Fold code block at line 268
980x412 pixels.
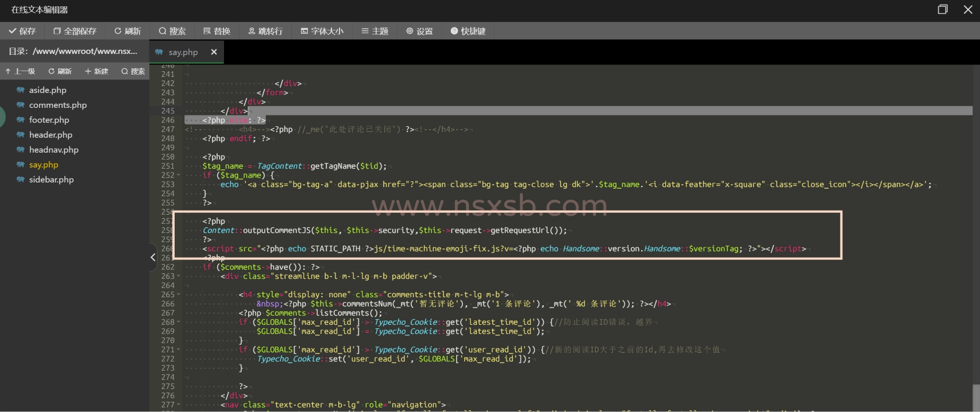pos(179,322)
